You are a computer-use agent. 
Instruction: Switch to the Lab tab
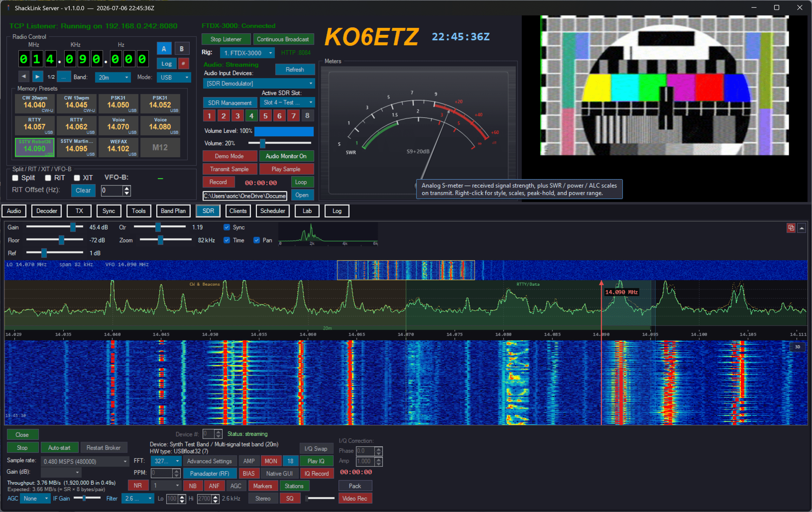[x=307, y=211]
